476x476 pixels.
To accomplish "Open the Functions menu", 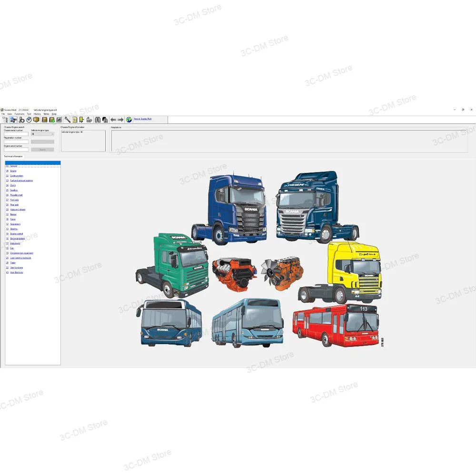I will coord(20,114).
